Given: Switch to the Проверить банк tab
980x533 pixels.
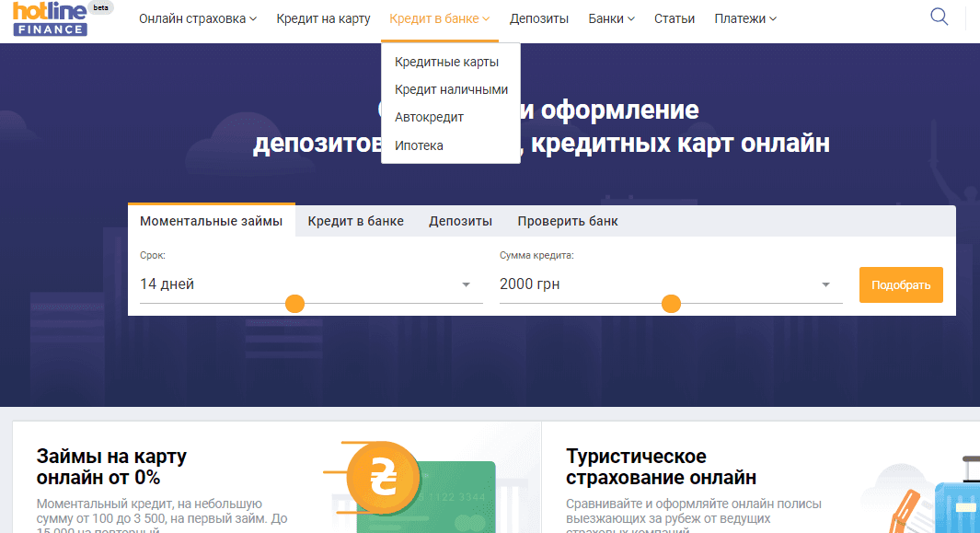Looking at the screenshot, I should [x=568, y=221].
